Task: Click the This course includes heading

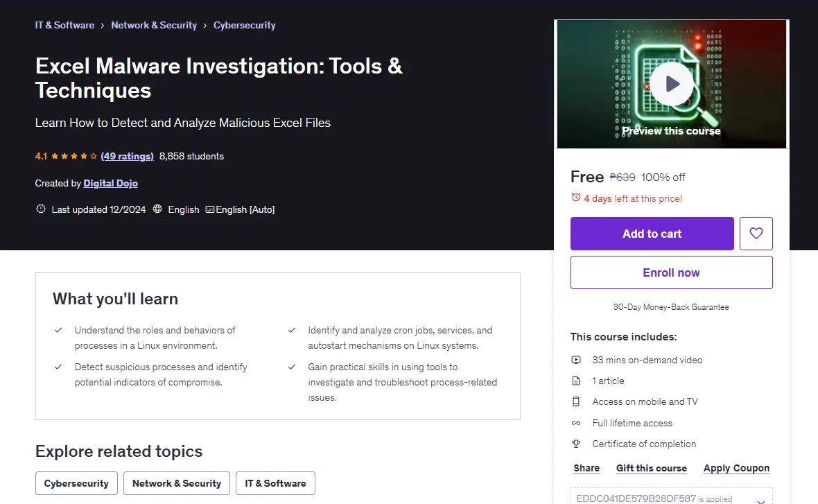Action: 623,336
